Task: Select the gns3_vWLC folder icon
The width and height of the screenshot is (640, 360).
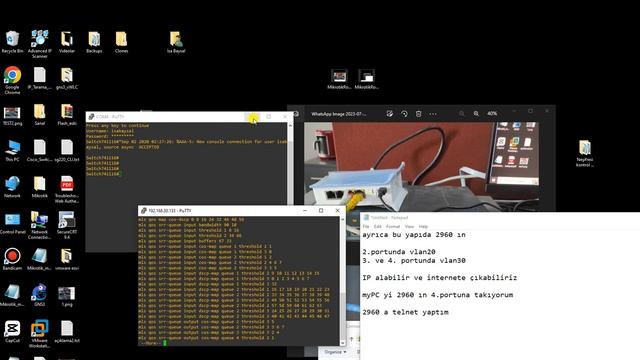Action: coord(67,78)
